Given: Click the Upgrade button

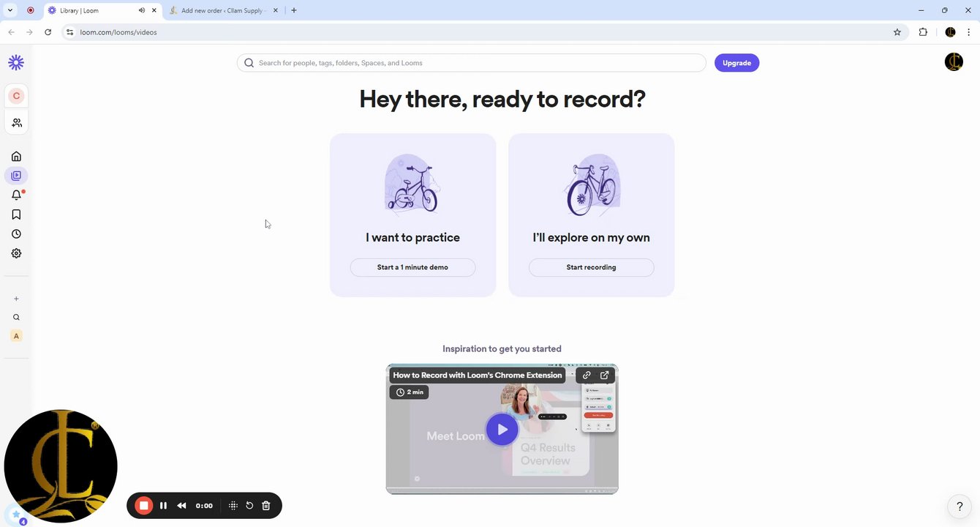Looking at the screenshot, I should [736, 63].
